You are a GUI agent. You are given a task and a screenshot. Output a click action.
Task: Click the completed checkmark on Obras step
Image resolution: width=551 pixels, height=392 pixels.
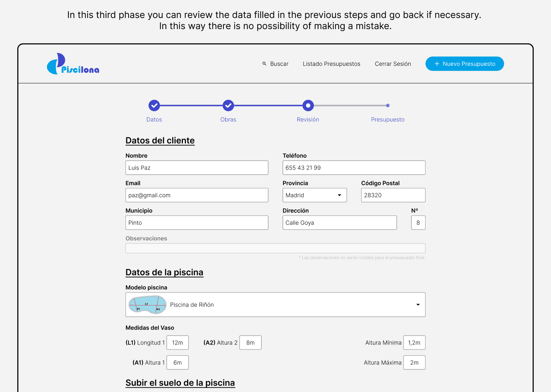[228, 105]
